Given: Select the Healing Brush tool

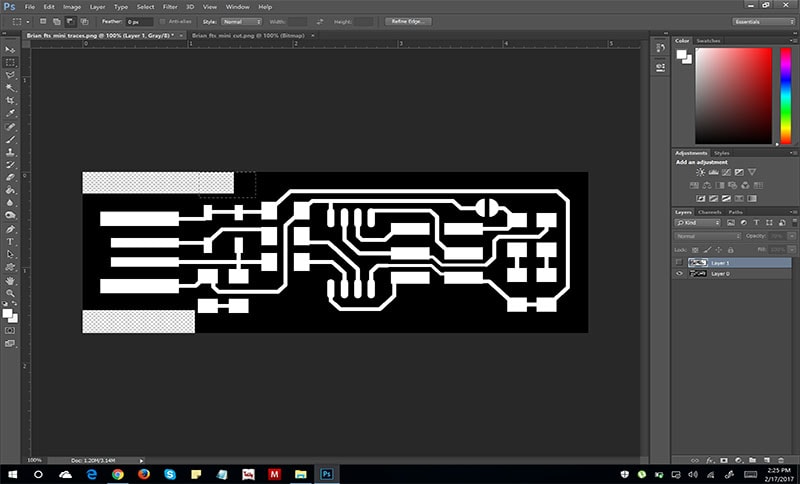Looking at the screenshot, I should 10,126.
